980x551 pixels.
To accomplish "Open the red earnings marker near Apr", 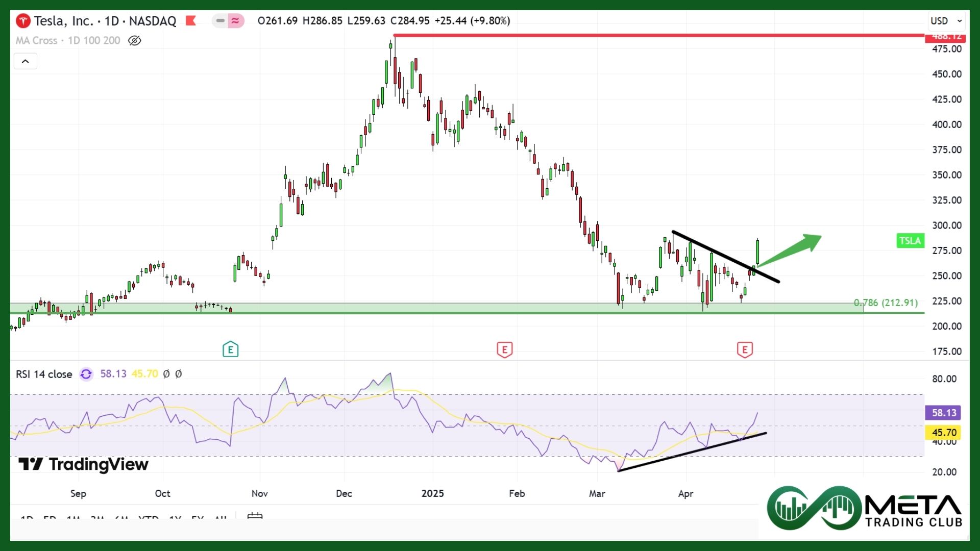I will click(745, 349).
